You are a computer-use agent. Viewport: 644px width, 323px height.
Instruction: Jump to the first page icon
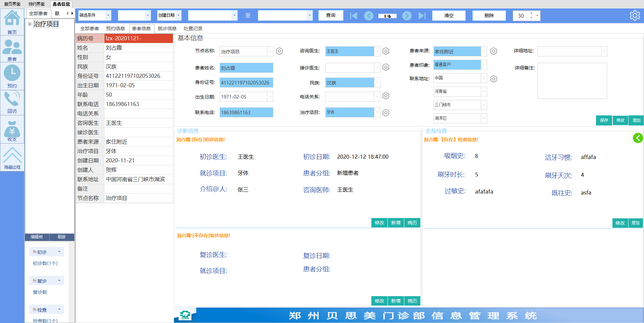[x=353, y=16]
